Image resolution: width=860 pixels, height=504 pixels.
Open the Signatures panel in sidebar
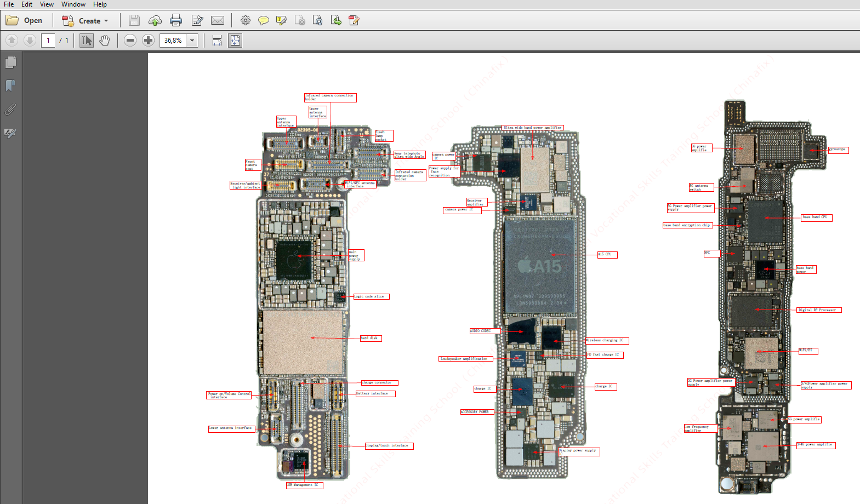tap(10, 133)
